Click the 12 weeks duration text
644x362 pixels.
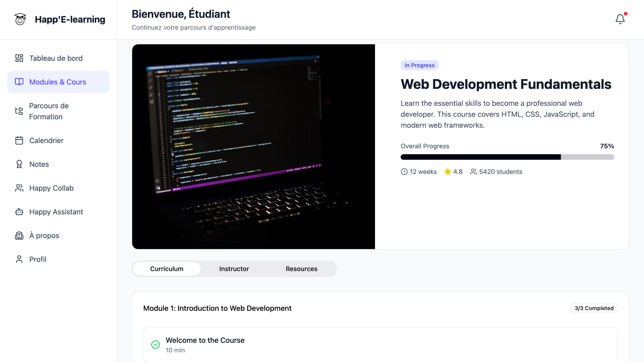423,172
